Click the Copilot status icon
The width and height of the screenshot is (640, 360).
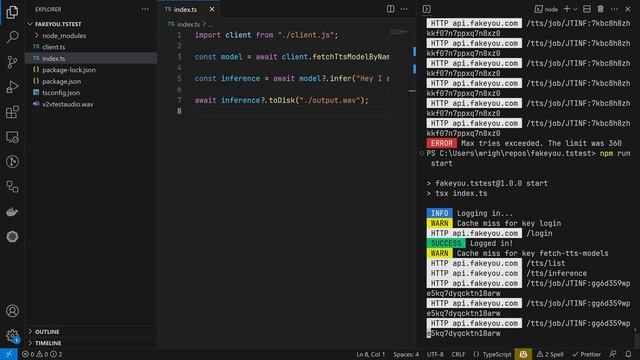(x=523, y=354)
